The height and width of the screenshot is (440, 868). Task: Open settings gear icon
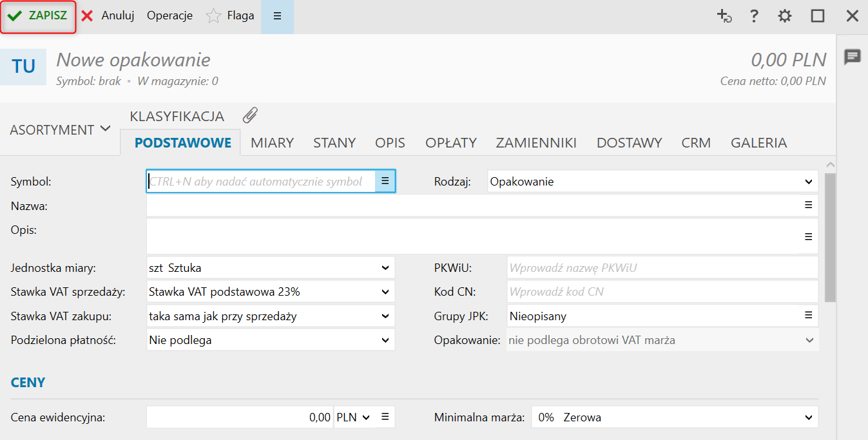point(784,16)
